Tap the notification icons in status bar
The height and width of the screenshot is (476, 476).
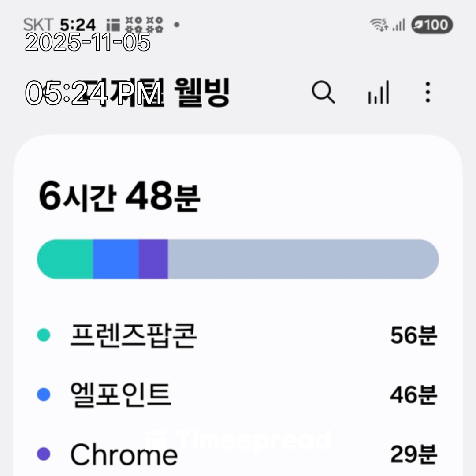click(135, 25)
